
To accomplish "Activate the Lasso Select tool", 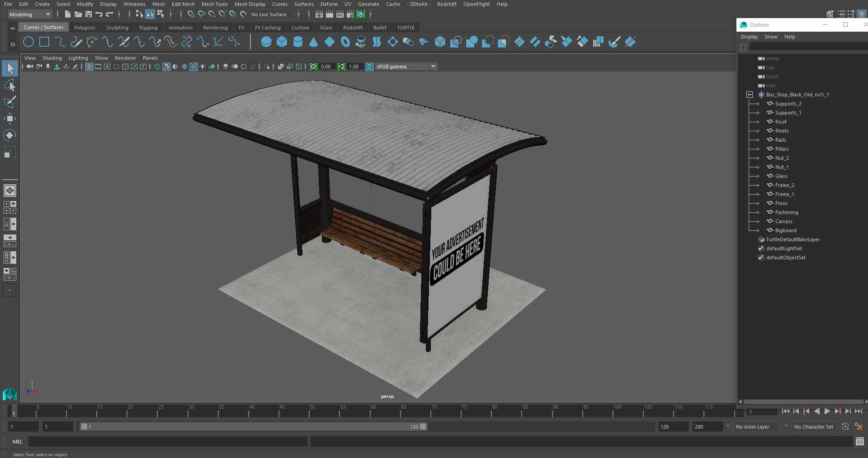I will 10,86.
